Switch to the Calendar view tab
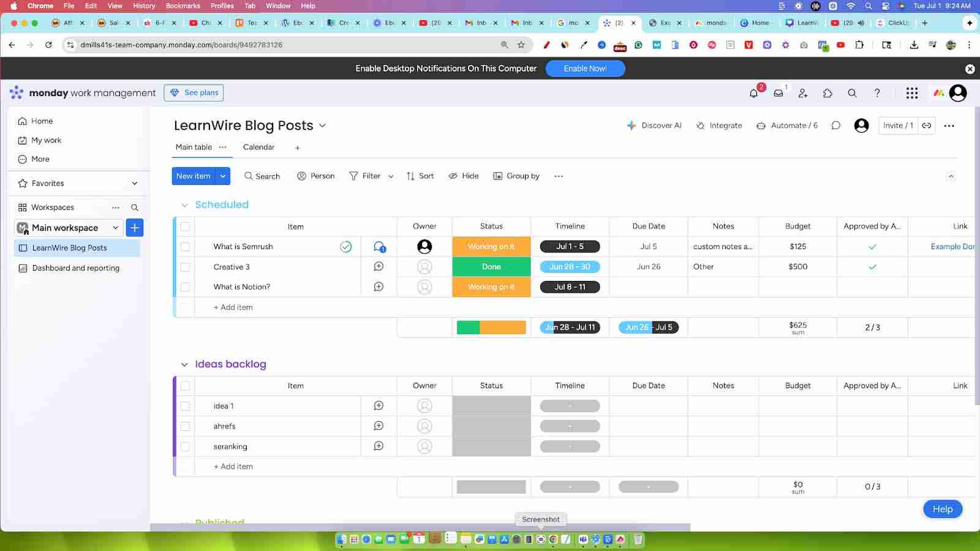Image resolution: width=980 pixels, height=551 pixels. pyautogui.click(x=258, y=147)
